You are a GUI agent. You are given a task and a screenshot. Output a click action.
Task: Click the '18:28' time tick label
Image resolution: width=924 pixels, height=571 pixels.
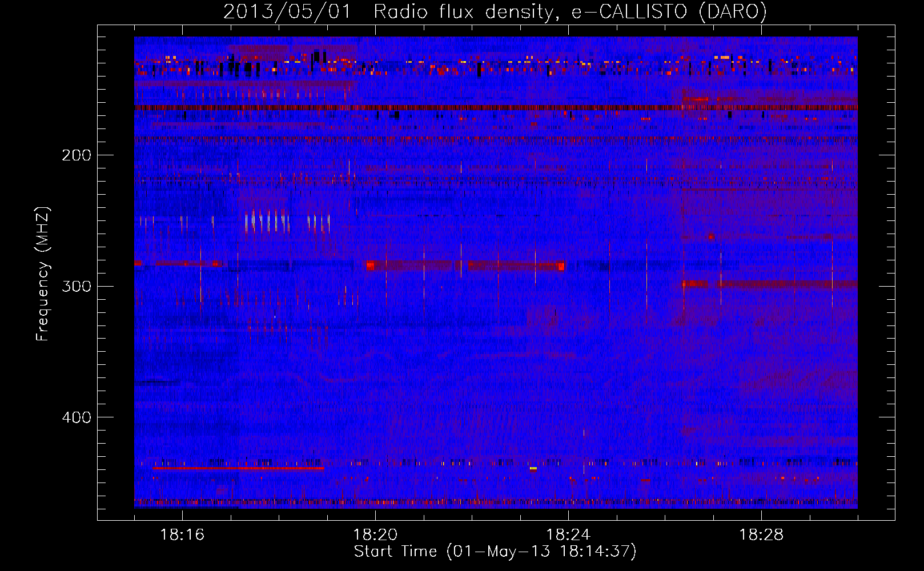[x=761, y=534]
